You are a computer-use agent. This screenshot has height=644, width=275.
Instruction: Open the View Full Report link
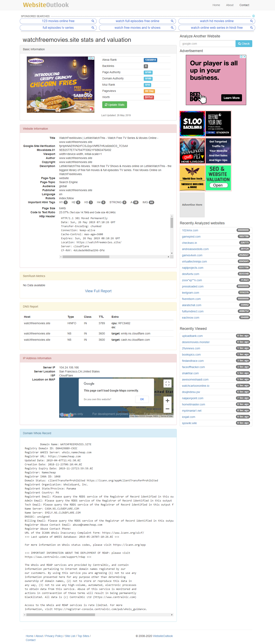(x=98, y=291)
